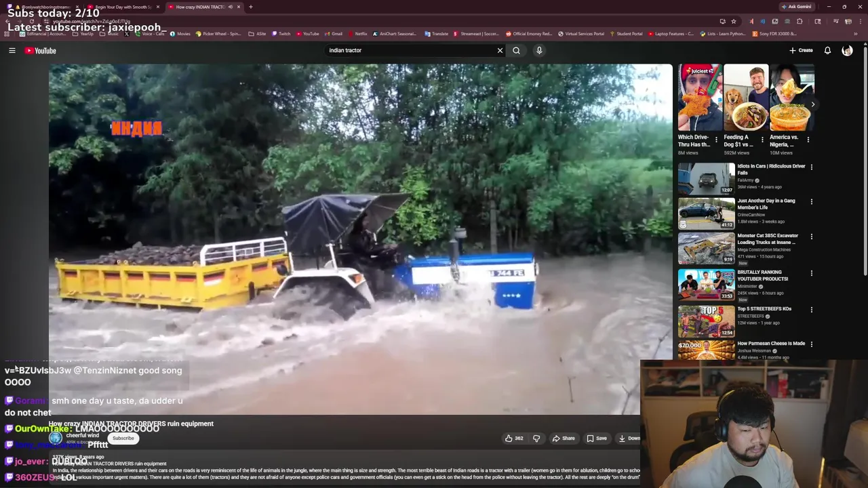This screenshot has width=868, height=488.
Task: Bookmark this page with the star icon
Action: (x=734, y=21)
